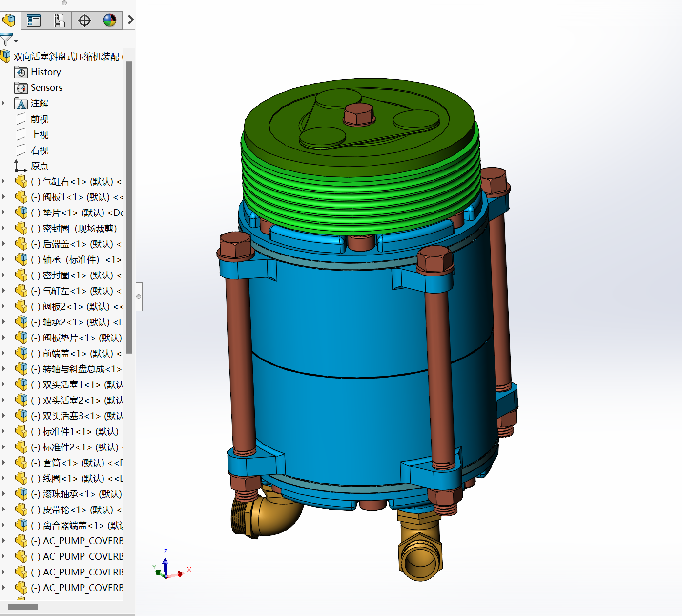Open the FeatureManager design tree tab
Image resolution: width=682 pixels, height=616 pixels.
click(x=9, y=20)
